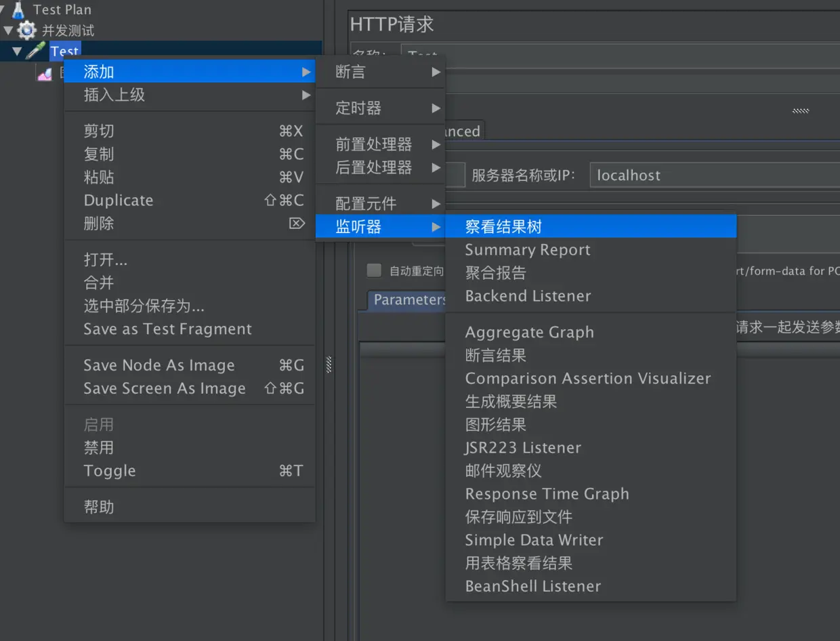The image size is (840, 641).
Task: Toggle the 自动重定向 checkbox
Action: 374,270
